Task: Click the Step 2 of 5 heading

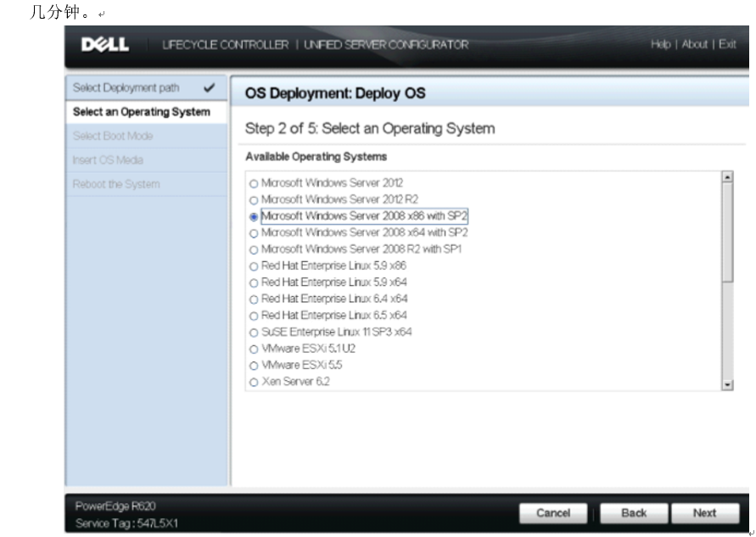Action: click(370, 129)
